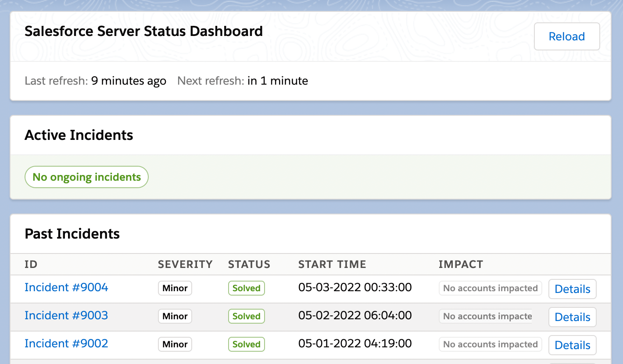Click the Last refresh 9 minutes ago text

(x=96, y=81)
